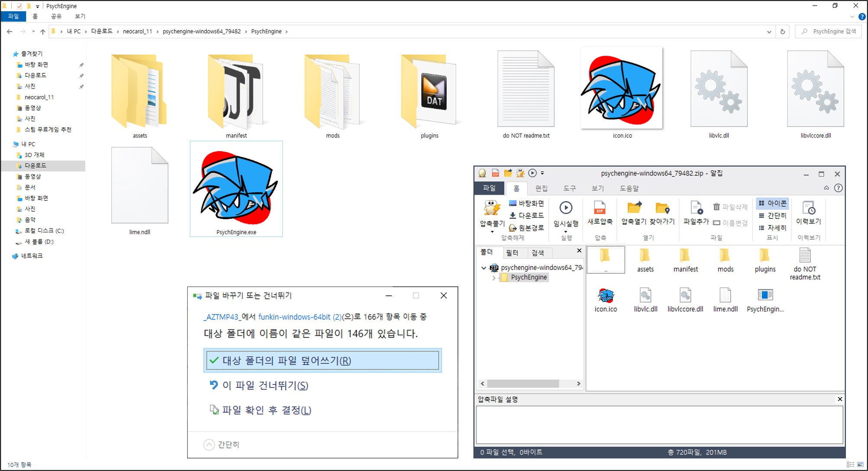Click the 이력보기 history icon

click(808, 208)
